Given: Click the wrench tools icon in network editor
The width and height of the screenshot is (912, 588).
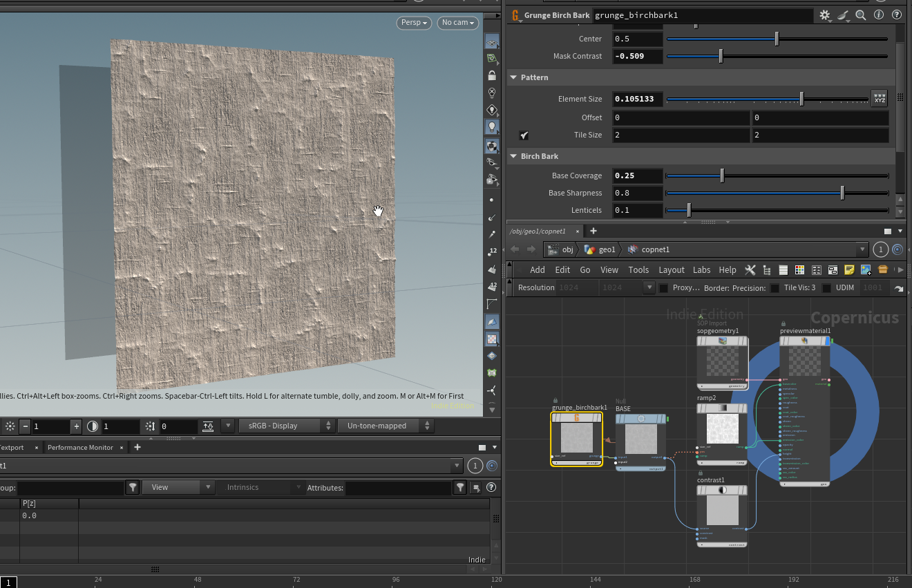Looking at the screenshot, I should 750,269.
